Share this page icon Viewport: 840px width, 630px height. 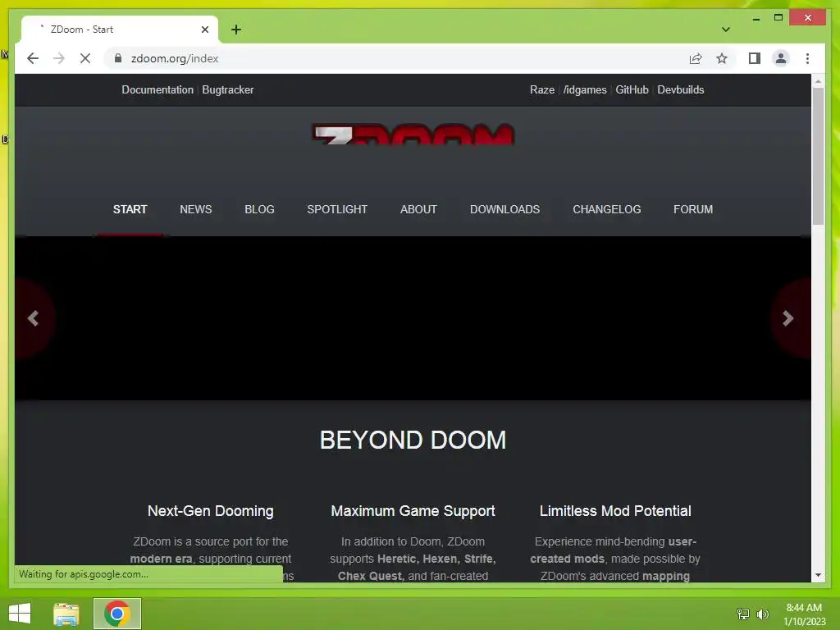pos(696,58)
